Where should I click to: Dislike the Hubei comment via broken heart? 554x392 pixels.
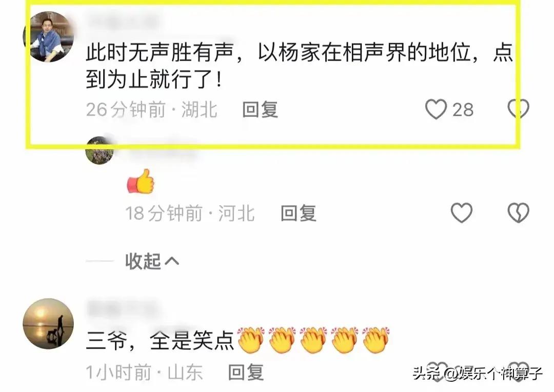pos(518,108)
